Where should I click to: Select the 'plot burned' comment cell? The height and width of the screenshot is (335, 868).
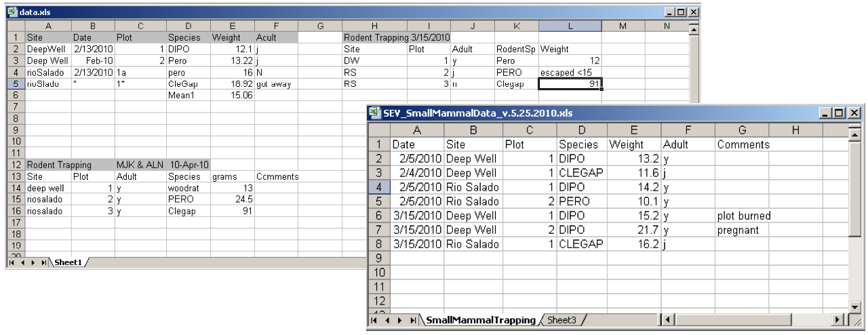coord(742,216)
